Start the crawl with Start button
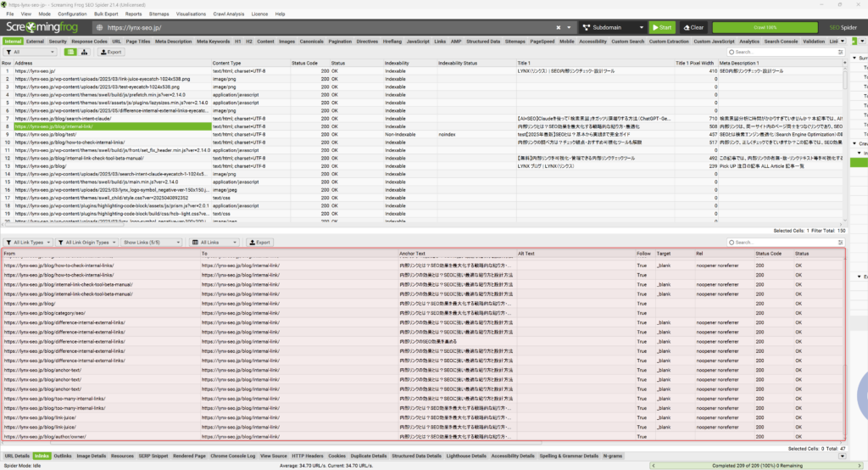The width and height of the screenshot is (868, 470). 660,27
